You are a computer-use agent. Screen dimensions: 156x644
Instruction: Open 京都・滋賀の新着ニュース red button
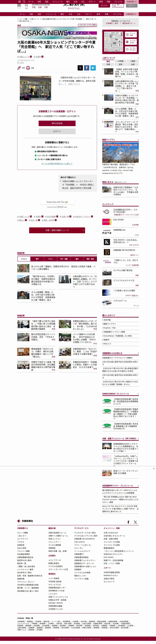[x=57, y=230]
